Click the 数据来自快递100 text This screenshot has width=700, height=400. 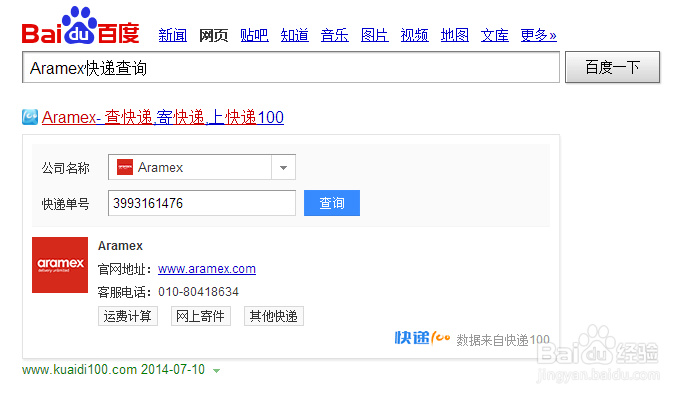pos(503,340)
